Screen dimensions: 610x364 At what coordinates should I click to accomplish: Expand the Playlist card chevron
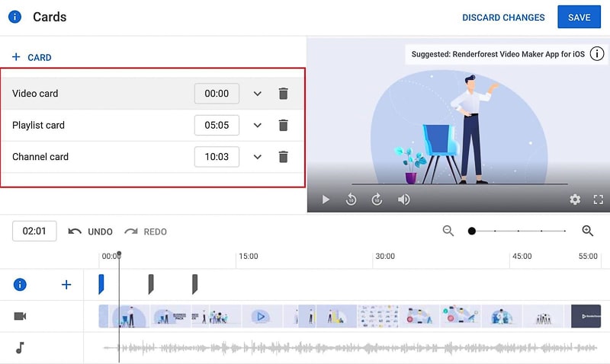257,126
